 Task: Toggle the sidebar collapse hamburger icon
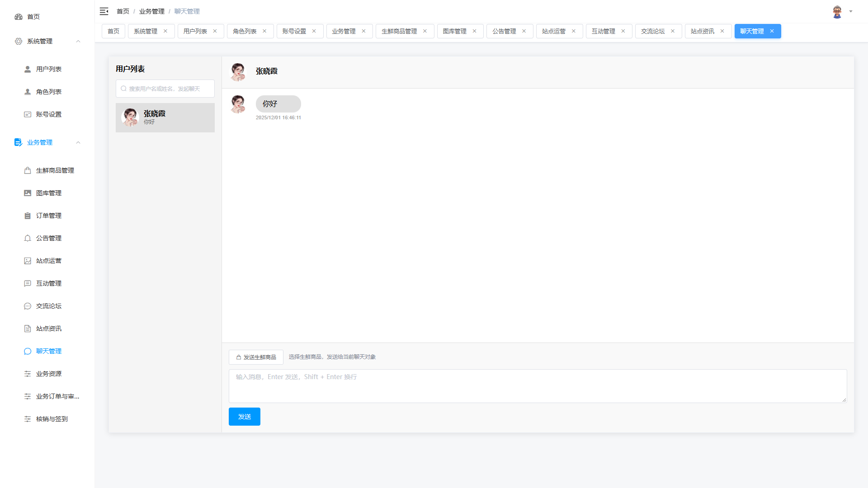[x=104, y=11]
